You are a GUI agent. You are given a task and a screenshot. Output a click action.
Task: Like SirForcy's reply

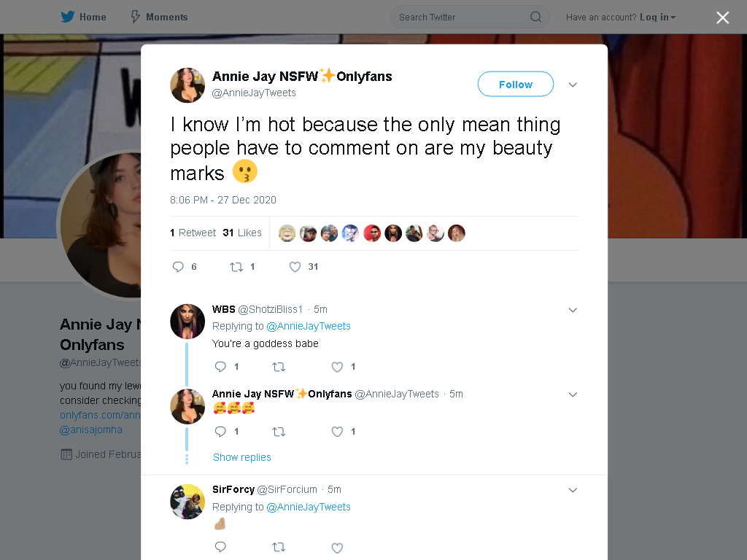coord(337,548)
